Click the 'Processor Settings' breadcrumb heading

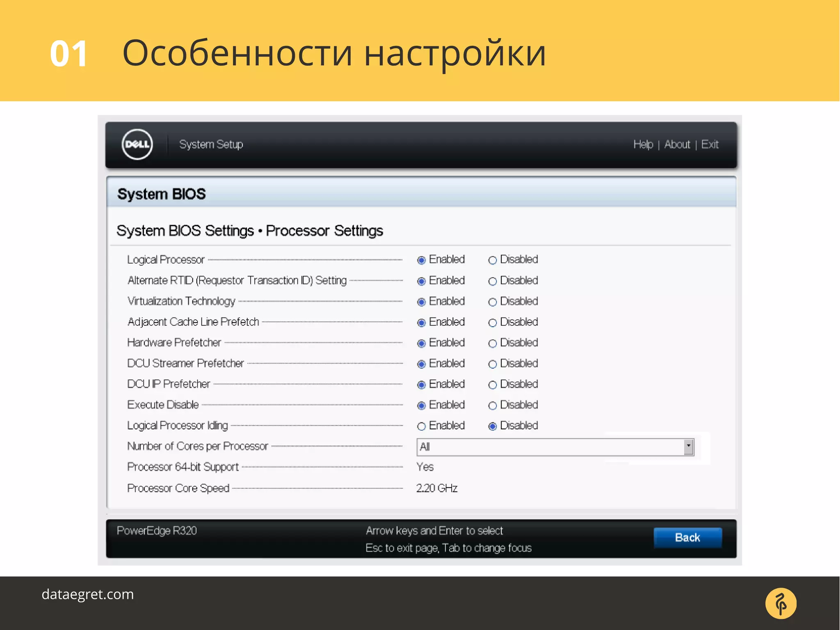tap(324, 231)
